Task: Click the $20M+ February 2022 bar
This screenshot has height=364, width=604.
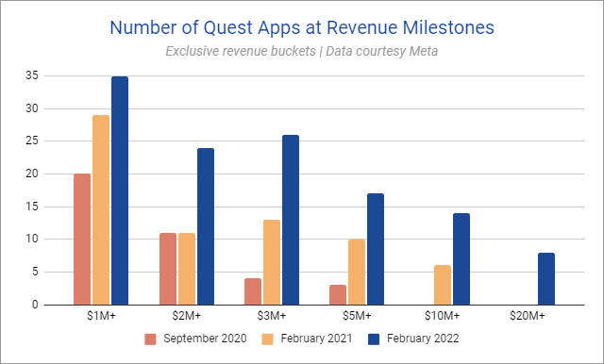Action: [546, 278]
